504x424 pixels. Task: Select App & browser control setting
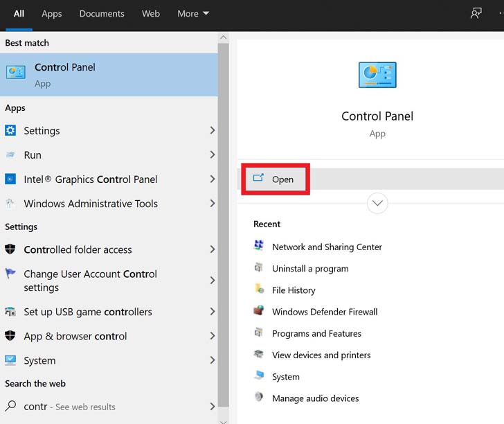tap(109, 336)
